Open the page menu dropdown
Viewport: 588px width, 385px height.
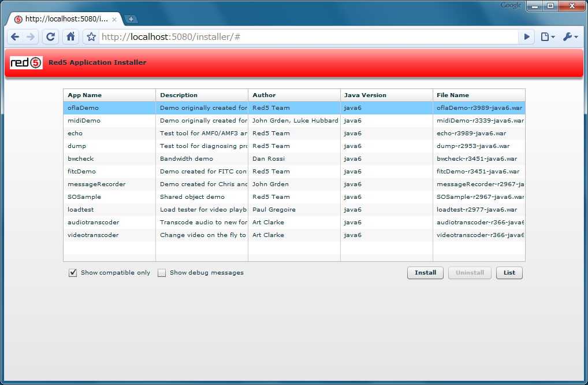coord(548,37)
